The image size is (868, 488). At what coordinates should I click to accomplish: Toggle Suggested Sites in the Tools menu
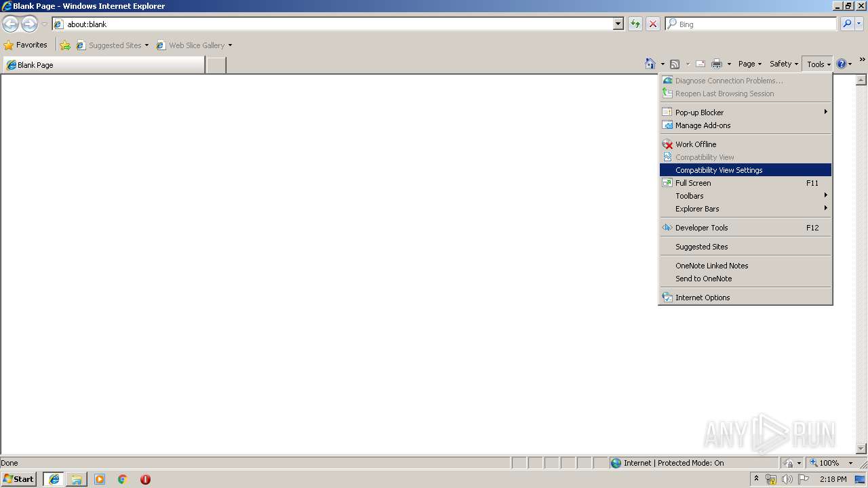point(745,247)
